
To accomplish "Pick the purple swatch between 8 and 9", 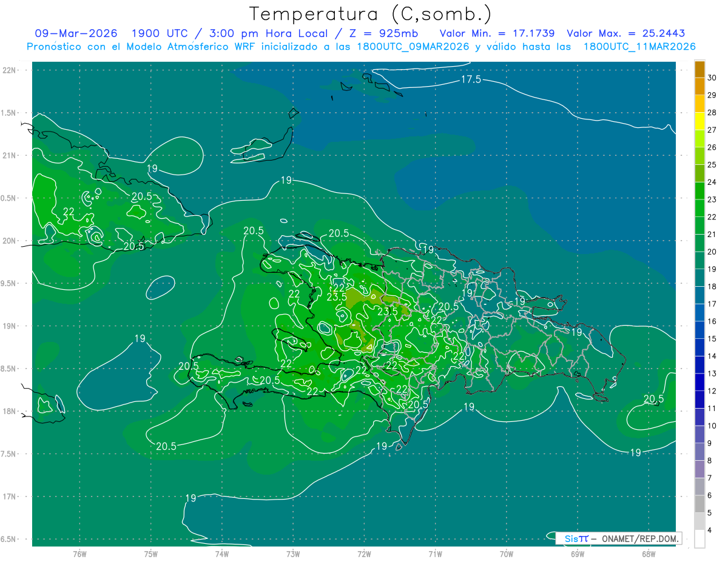I will tap(699, 452).
